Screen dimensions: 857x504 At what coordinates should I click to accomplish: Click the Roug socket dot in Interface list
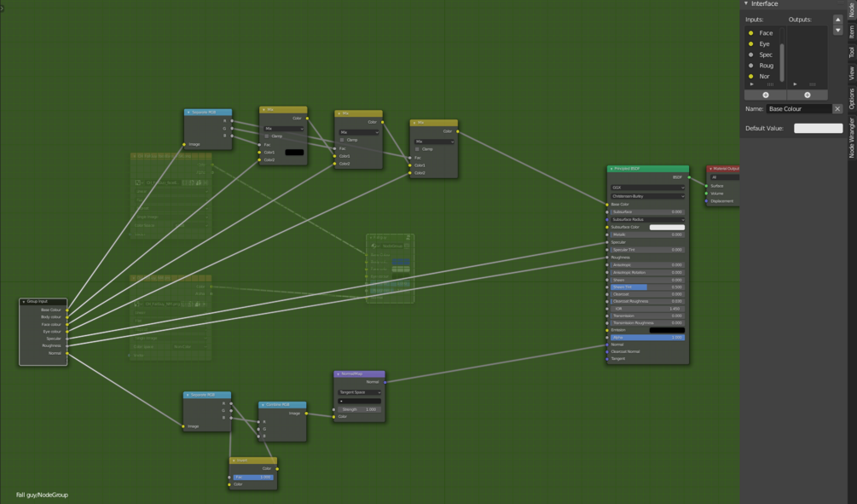coord(750,66)
